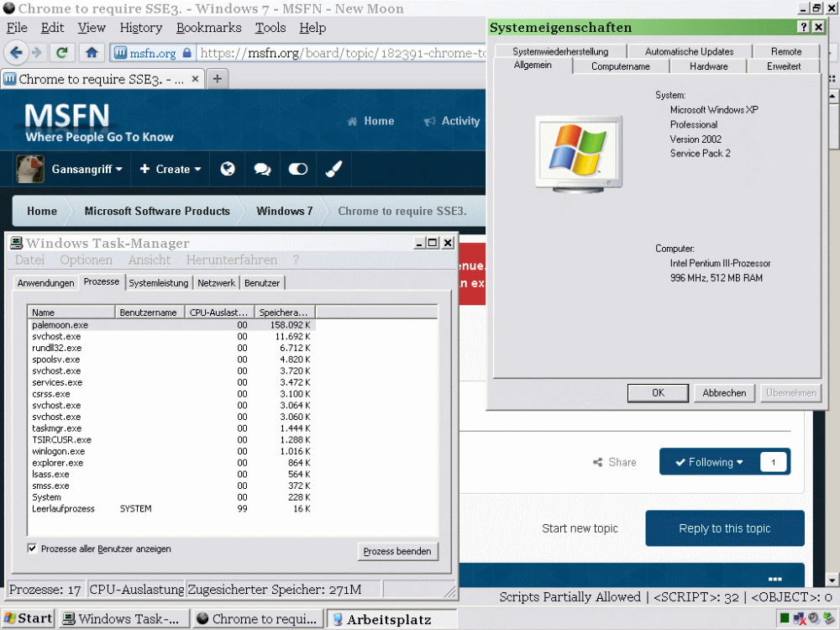840x630 pixels.
Task: Click the 'Prozess beenden' button
Action: click(397, 551)
